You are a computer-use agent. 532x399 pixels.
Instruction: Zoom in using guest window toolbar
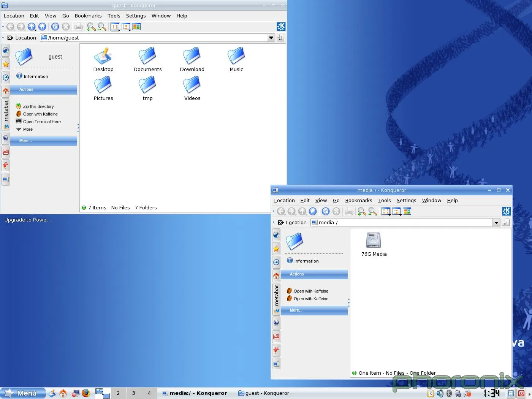(x=91, y=27)
